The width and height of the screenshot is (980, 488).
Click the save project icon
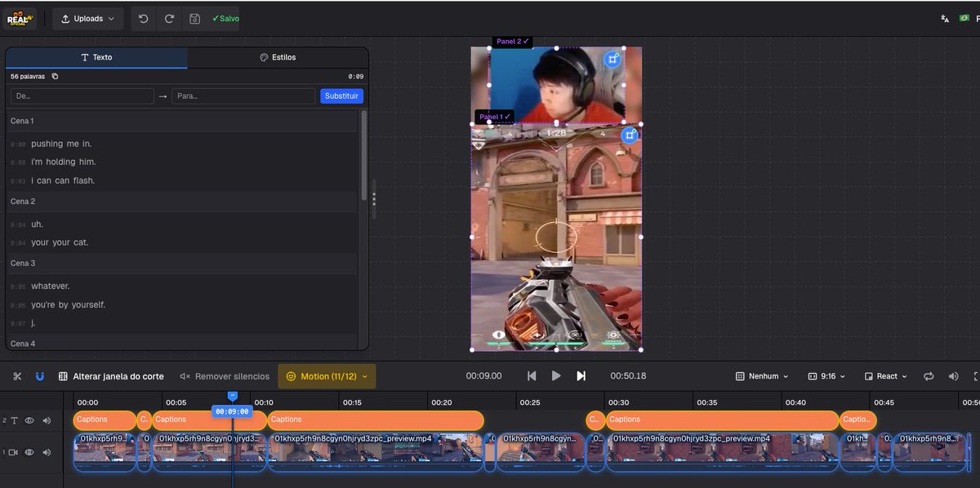point(194,18)
